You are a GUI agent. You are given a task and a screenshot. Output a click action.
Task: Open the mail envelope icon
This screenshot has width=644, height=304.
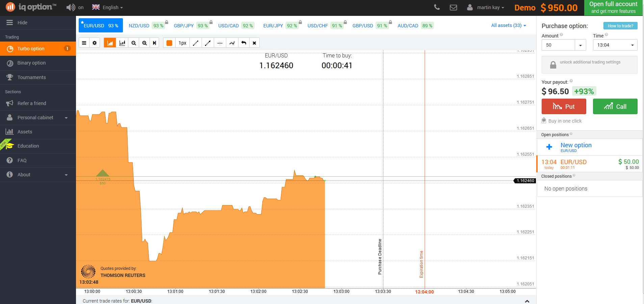[453, 7]
